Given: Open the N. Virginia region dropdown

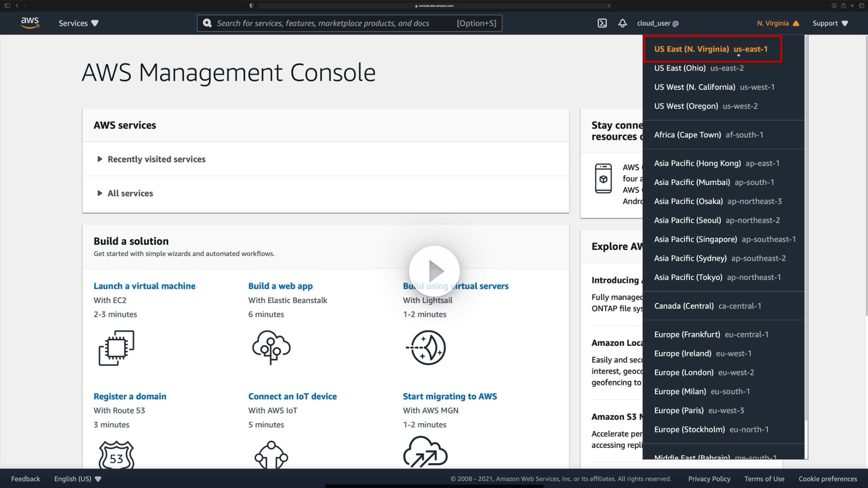Looking at the screenshot, I should (778, 23).
